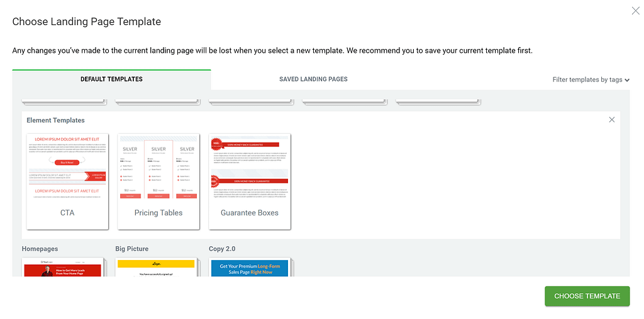
Task: Open the Copy 2.0 template set thumbnail
Action: (x=249, y=268)
